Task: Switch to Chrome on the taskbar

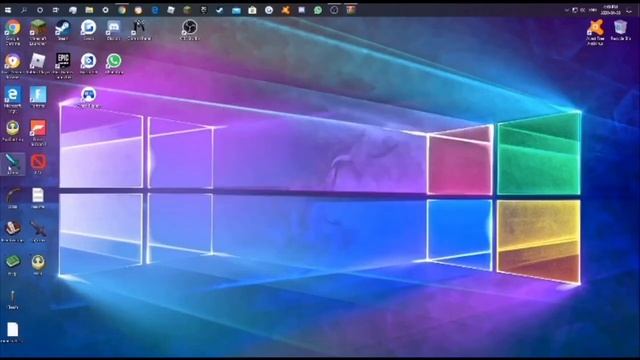Action: click(x=122, y=10)
